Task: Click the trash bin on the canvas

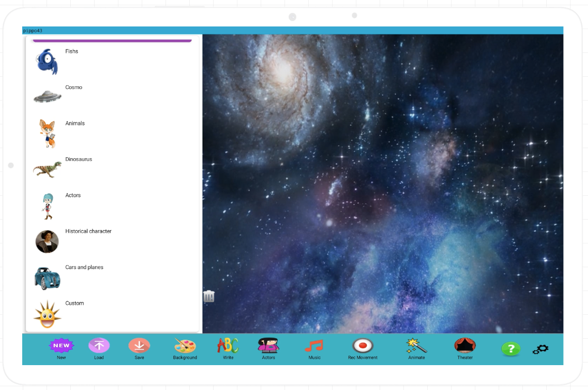Action: point(209,296)
